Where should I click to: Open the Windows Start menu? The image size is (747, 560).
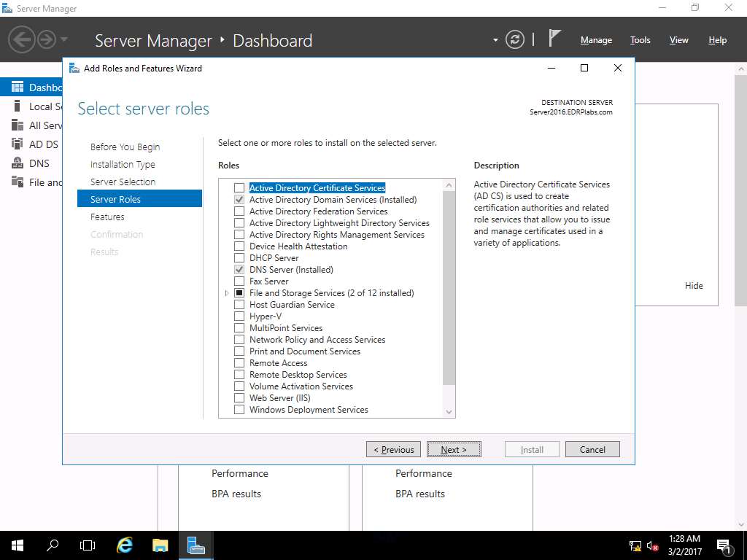pyautogui.click(x=18, y=545)
